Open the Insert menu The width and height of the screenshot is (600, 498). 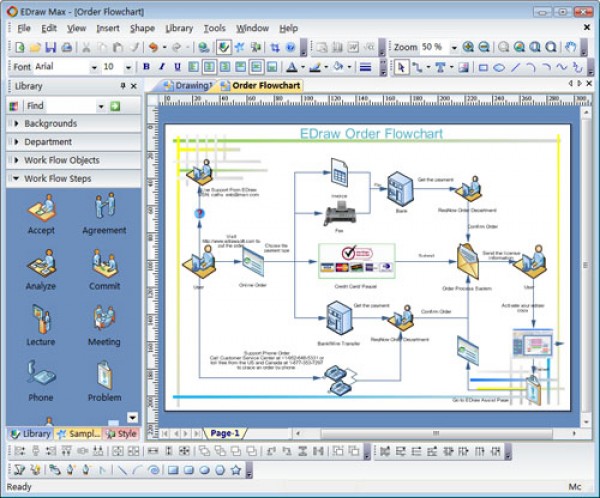coord(108,28)
